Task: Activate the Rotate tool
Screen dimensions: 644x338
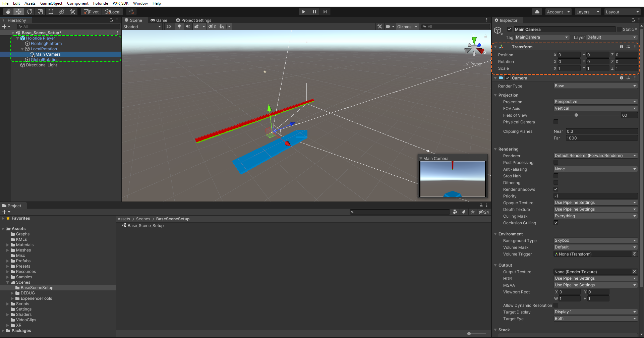Action: (x=30, y=12)
